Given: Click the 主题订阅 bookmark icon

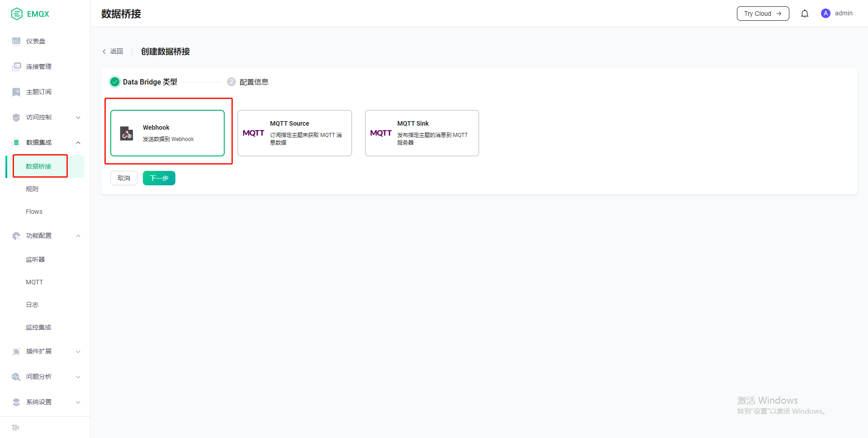Looking at the screenshot, I should click(16, 92).
